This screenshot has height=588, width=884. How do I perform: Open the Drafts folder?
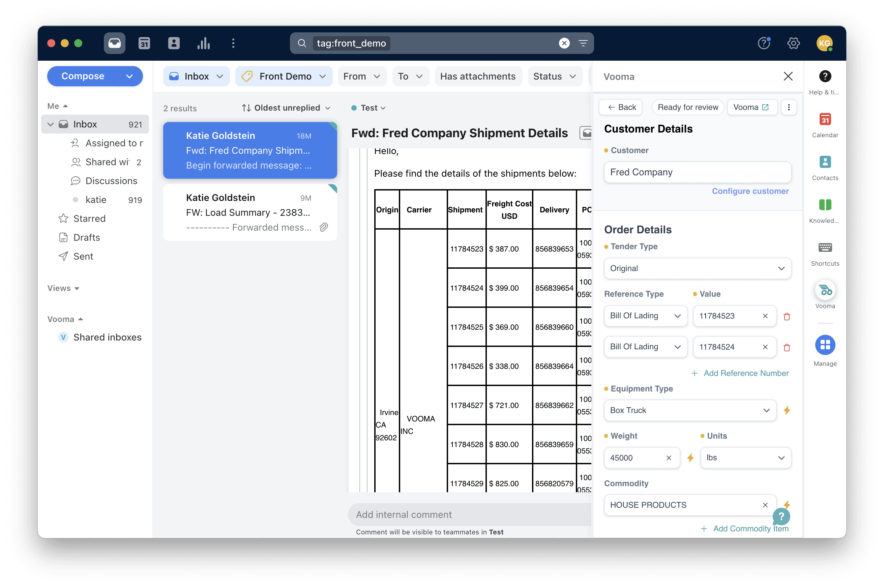point(80,237)
